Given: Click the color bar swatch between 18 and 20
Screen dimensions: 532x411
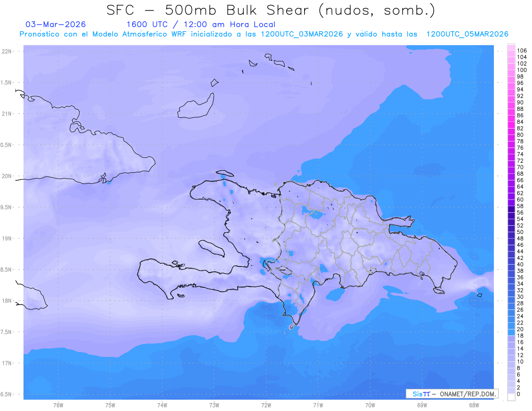Looking at the screenshot, I should (511, 333).
